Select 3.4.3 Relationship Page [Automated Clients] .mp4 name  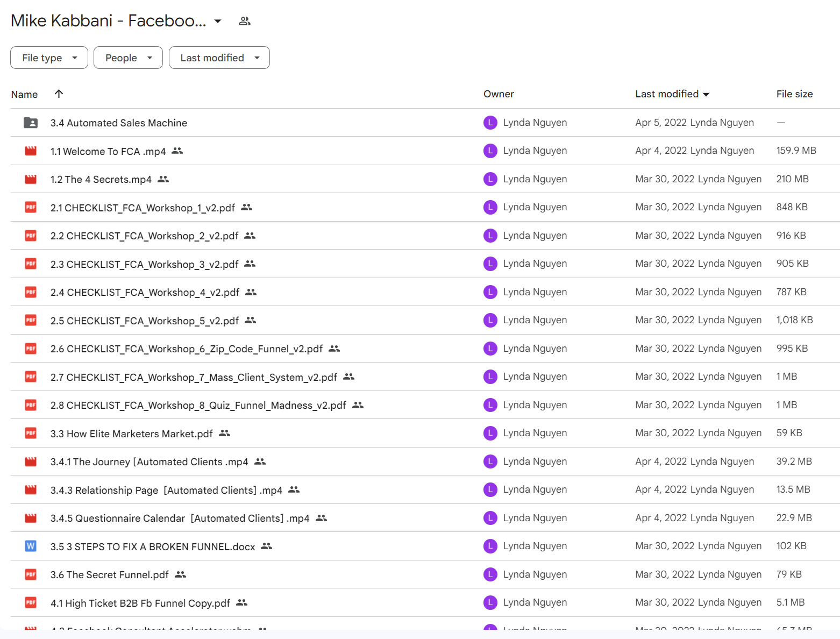pyautogui.click(x=166, y=490)
